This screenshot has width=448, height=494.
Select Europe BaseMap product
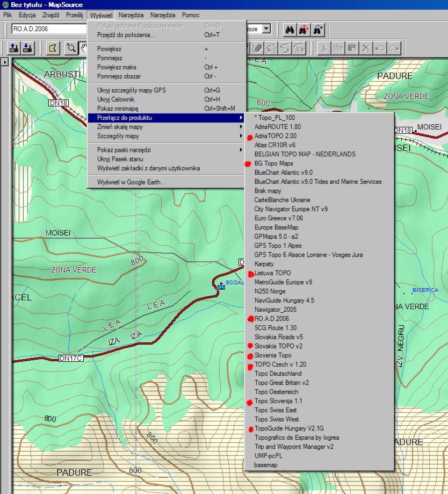point(319,227)
